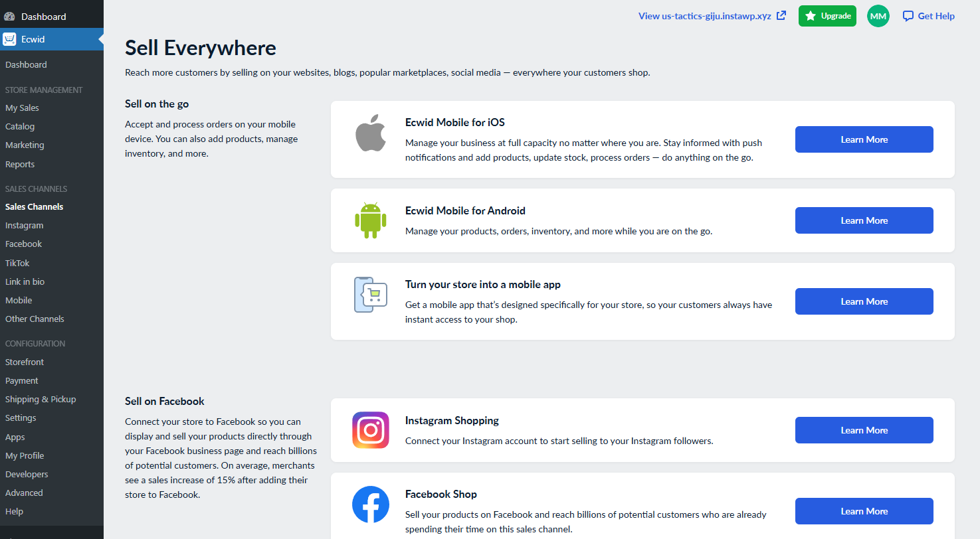The height and width of the screenshot is (539, 980).
Task: Open the MM user avatar menu
Action: [x=878, y=16]
